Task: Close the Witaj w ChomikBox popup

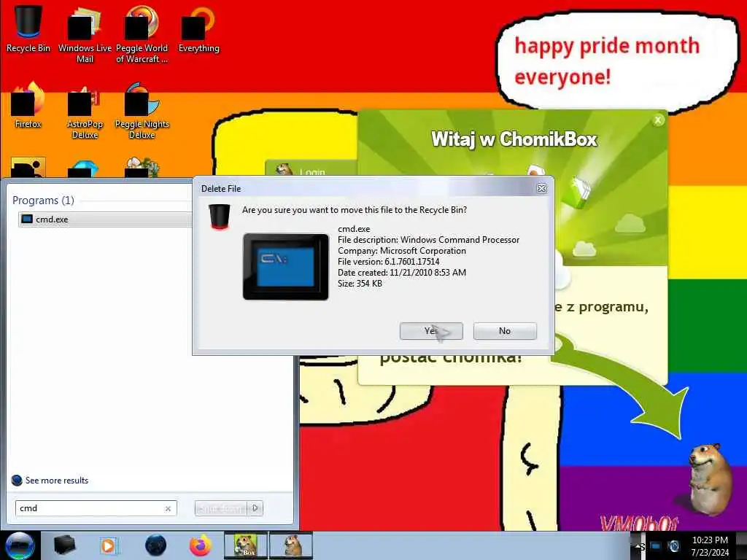Action: click(658, 120)
